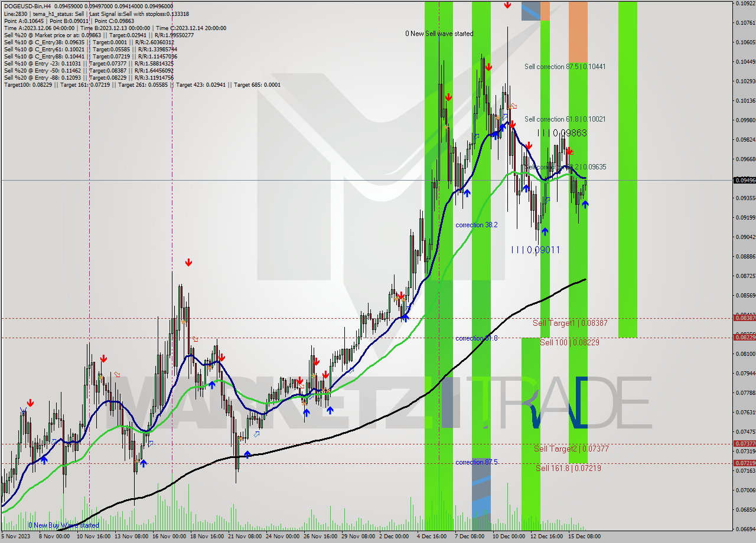Click the 0.07006 price axis label

pos(745,490)
